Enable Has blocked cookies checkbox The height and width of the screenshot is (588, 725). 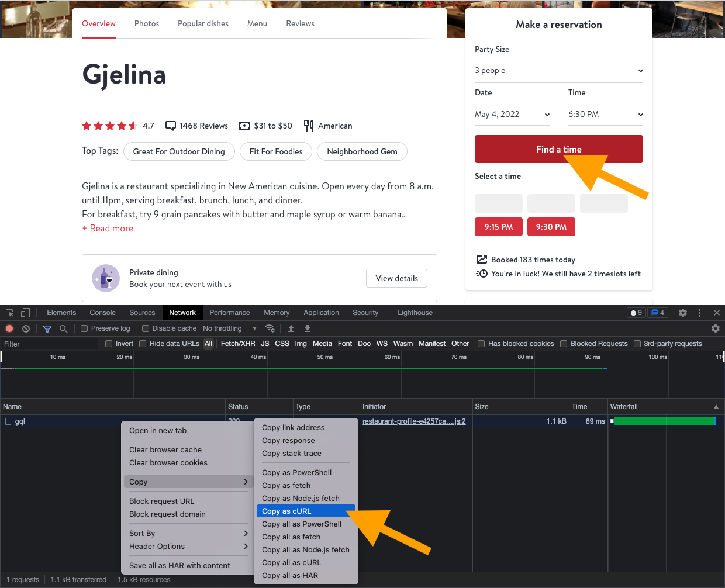click(481, 344)
